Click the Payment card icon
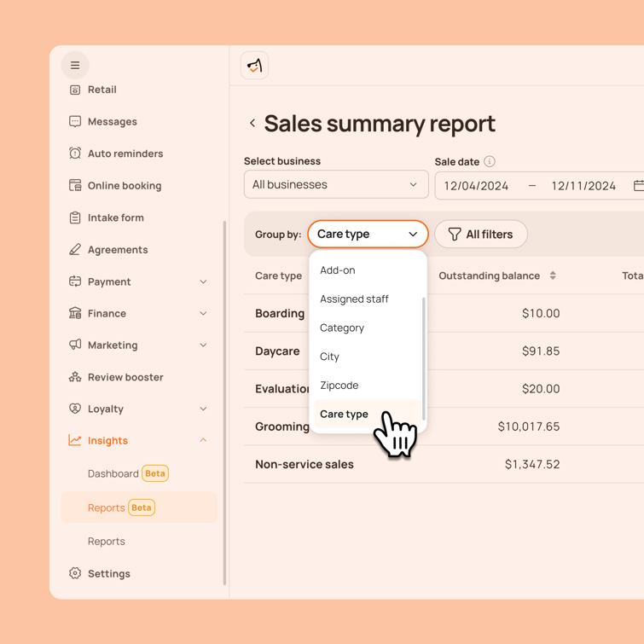The height and width of the screenshot is (644, 644). tap(75, 281)
